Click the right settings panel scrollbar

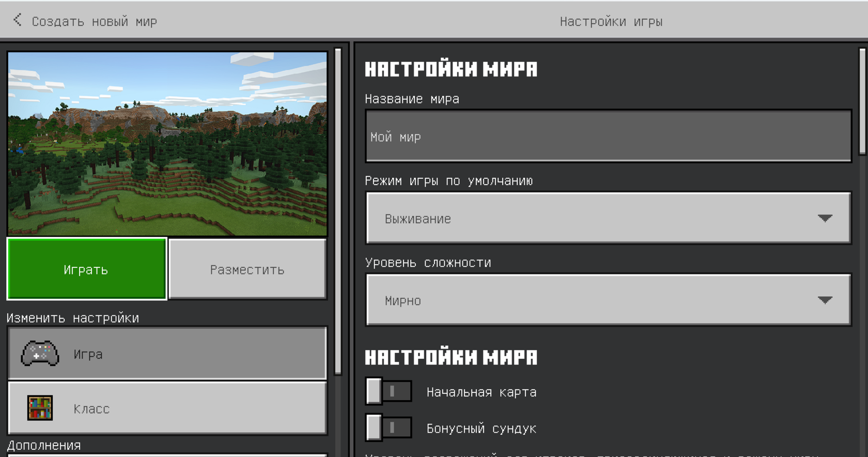point(862,101)
